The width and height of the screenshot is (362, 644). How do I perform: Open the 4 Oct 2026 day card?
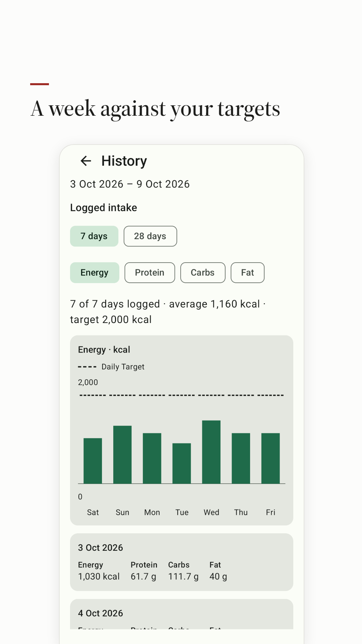(x=182, y=614)
